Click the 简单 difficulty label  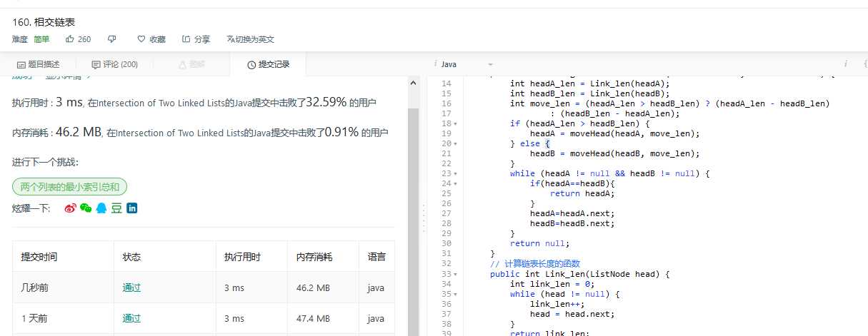pyautogui.click(x=41, y=39)
